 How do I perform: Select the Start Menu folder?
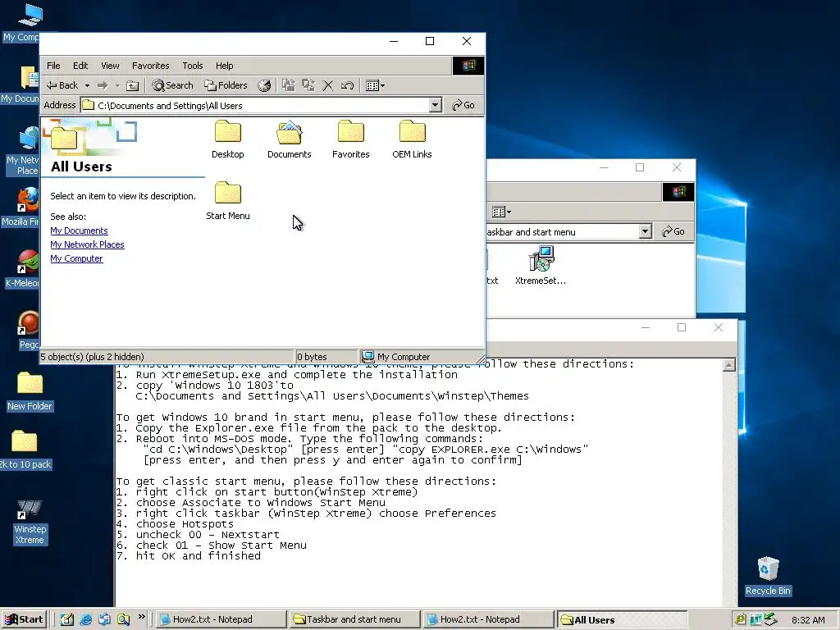tap(228, 201)
